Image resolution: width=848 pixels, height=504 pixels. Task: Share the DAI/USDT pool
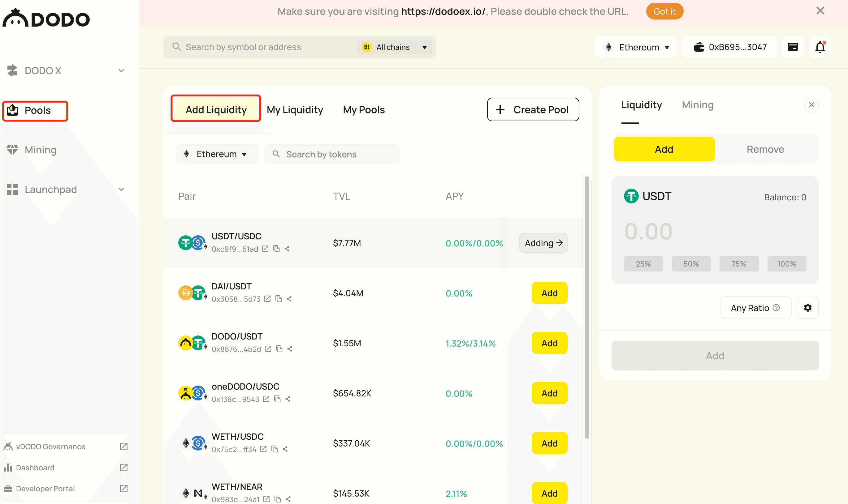point(289,299)
